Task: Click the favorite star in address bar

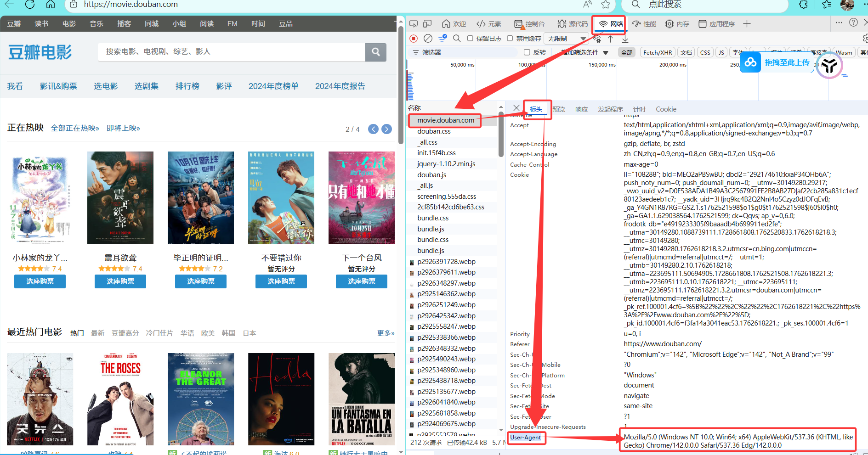Action: tap(606, 5)
